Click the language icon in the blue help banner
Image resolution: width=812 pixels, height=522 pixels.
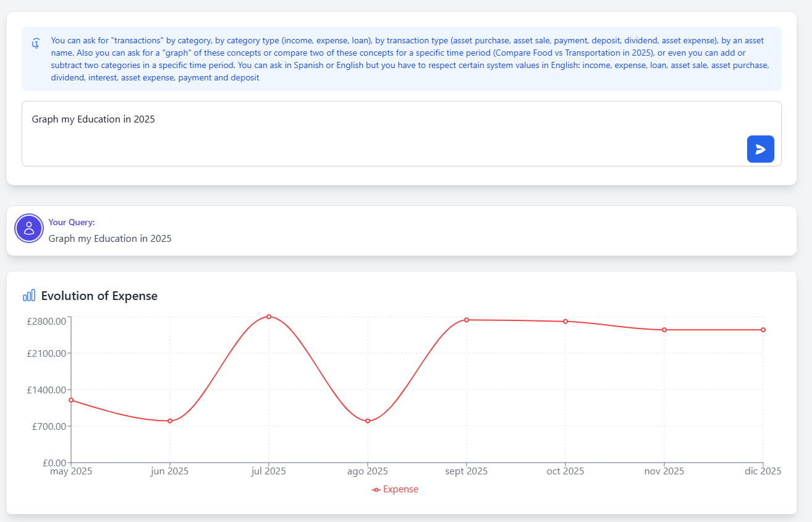pyautogui.click(x=36, y=43)
